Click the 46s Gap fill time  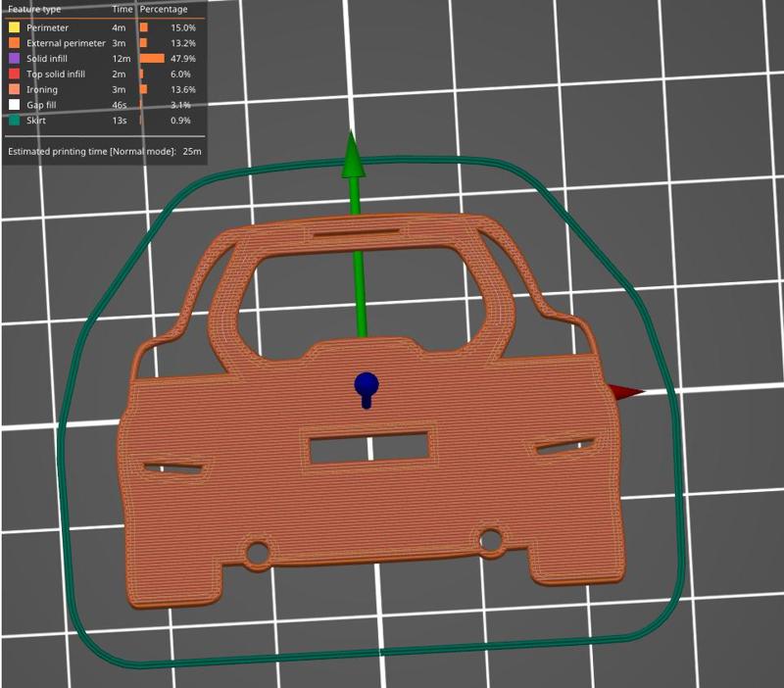(120, 105)
